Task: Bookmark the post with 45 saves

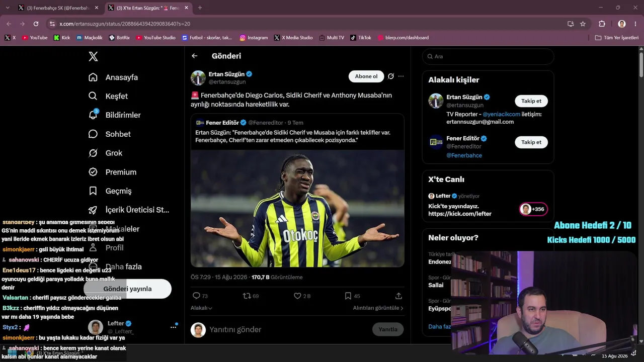Action: pyautogui.click(x=352, y=296)
